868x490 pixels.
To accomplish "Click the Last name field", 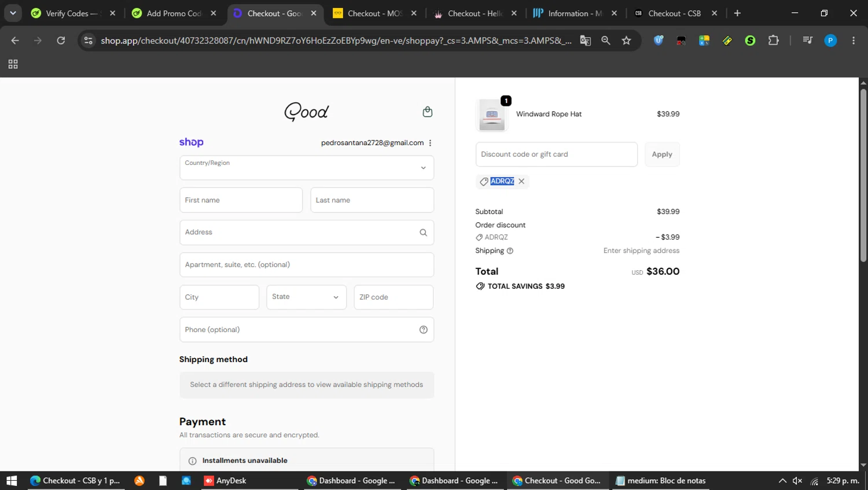I will [372, 200].
